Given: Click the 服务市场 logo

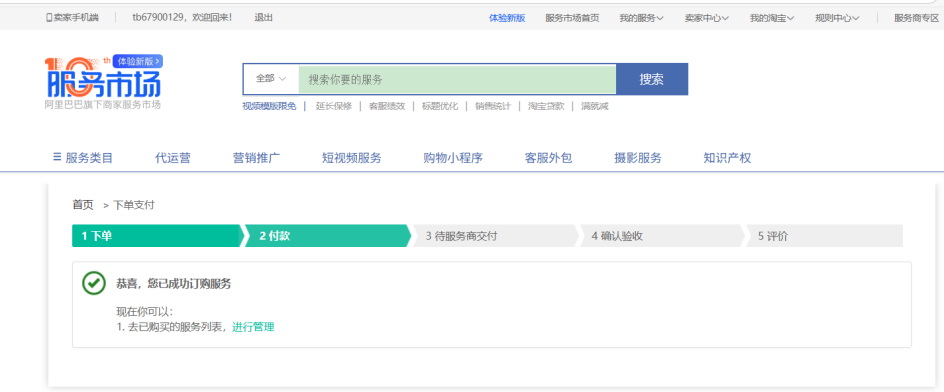Looking at the screenshot, I should (102, 83).
